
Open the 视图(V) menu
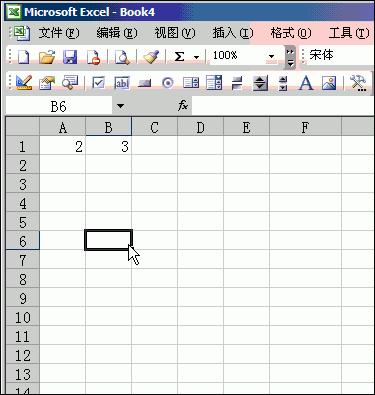[175, 33]
